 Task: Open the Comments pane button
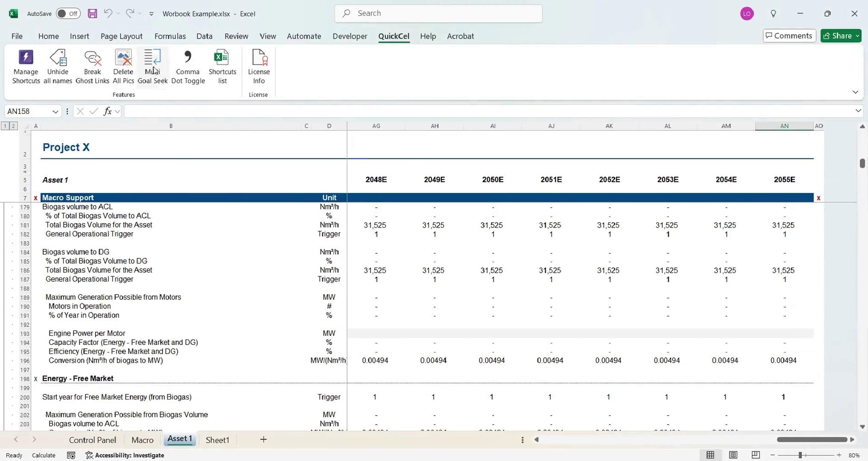pos(789,36)
